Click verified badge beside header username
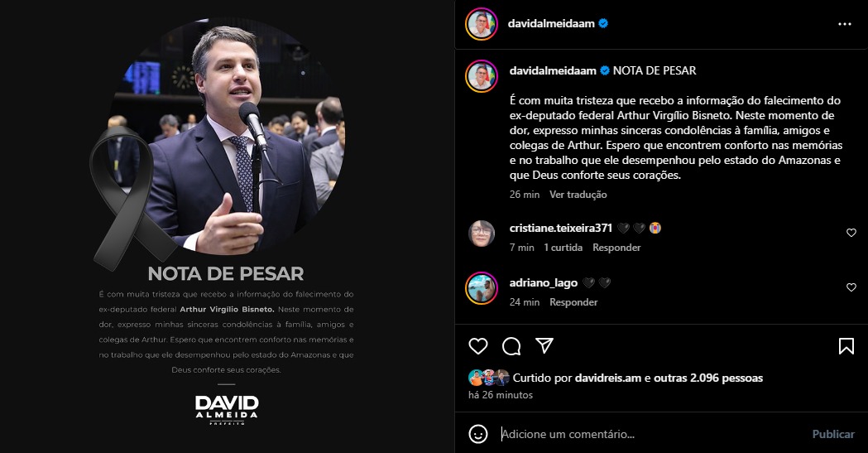The image size is (868, 453). coord(603,23)
